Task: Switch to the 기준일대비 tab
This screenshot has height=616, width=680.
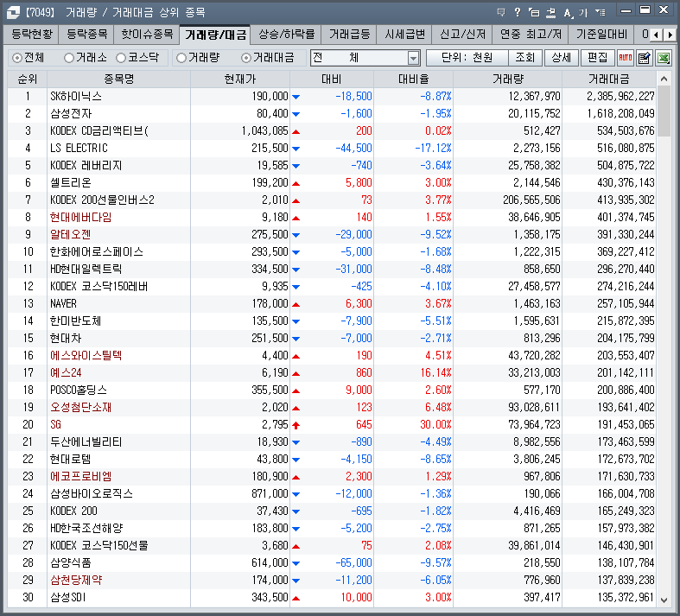Action: [601, 35]
